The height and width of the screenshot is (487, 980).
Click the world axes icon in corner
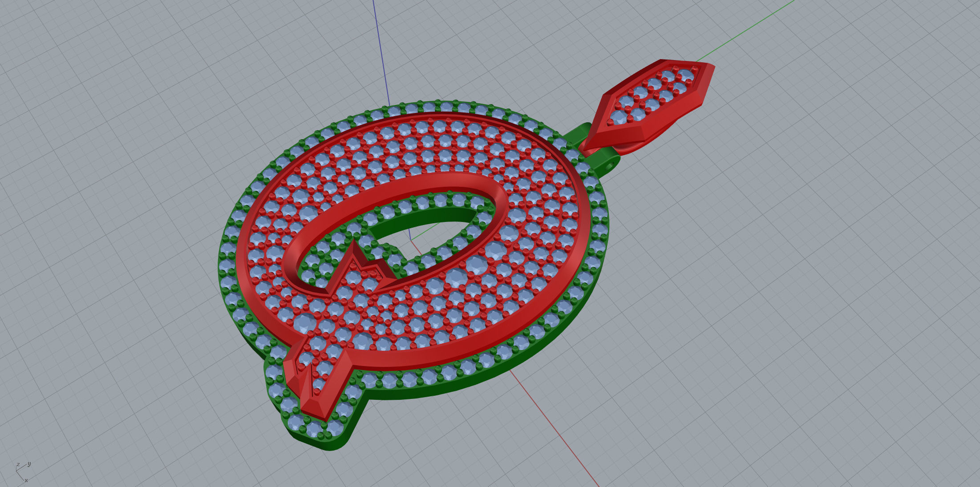[22, 471]
